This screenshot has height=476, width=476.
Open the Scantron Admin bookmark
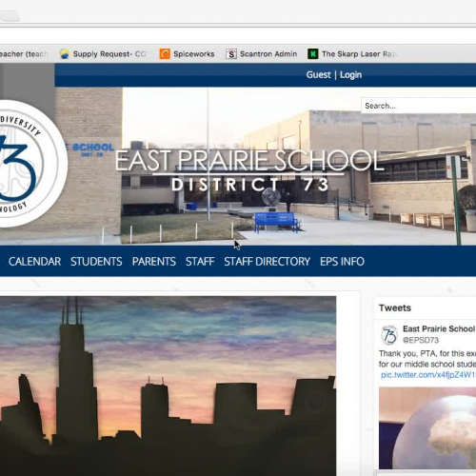click(262, 54)
